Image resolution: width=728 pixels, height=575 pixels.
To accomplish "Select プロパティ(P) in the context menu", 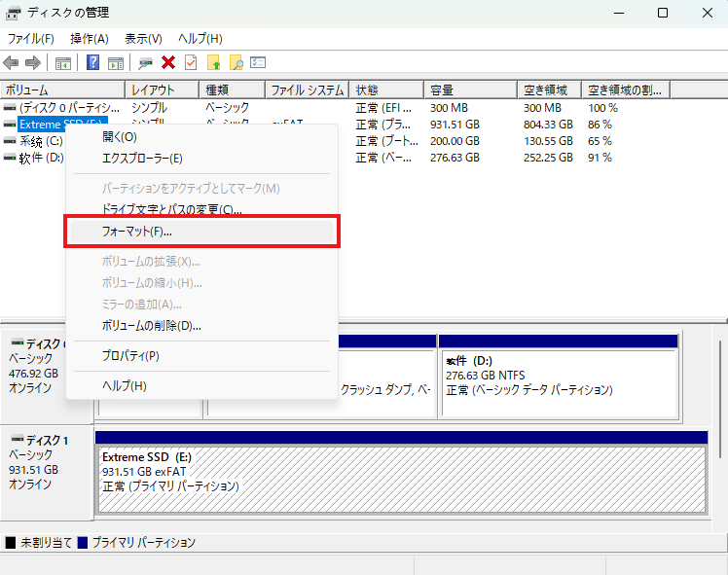I will click(130, 356).
